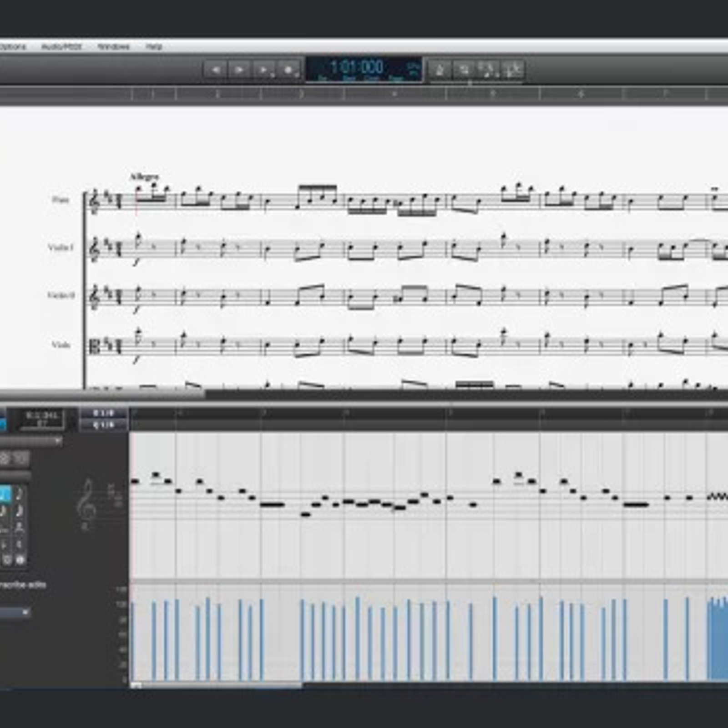Open the Options menu

tap(13, 46)
